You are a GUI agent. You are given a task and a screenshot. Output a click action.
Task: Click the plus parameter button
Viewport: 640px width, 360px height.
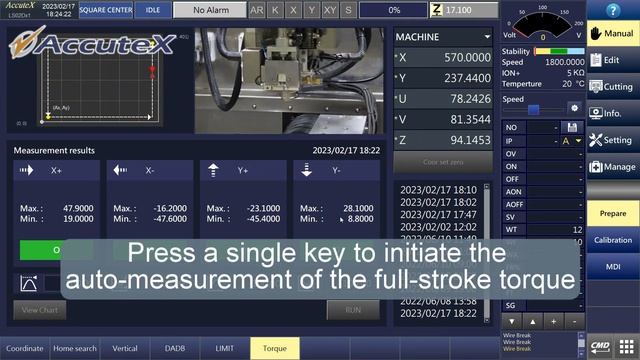pyautogui.click(x=553, y=322)
